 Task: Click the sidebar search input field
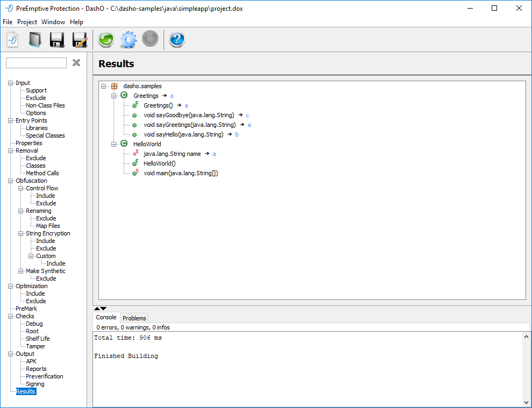click(36, 63)
